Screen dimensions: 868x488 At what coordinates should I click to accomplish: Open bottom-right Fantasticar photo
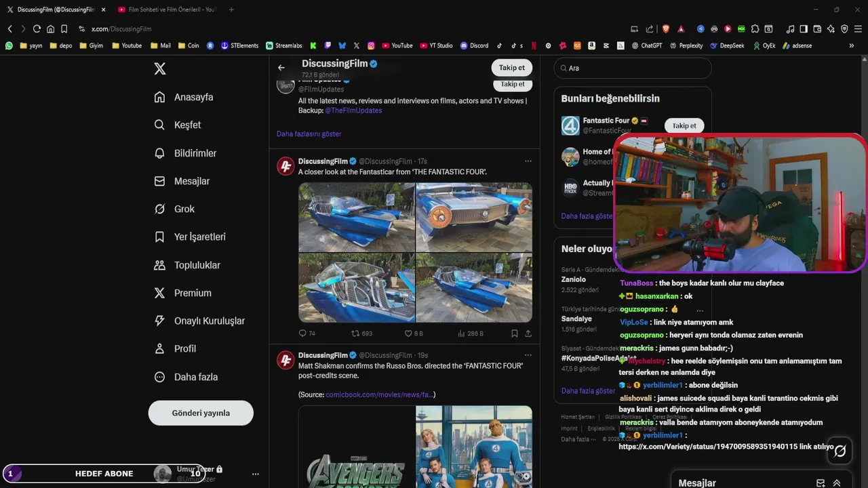click(x=474, y=287)
